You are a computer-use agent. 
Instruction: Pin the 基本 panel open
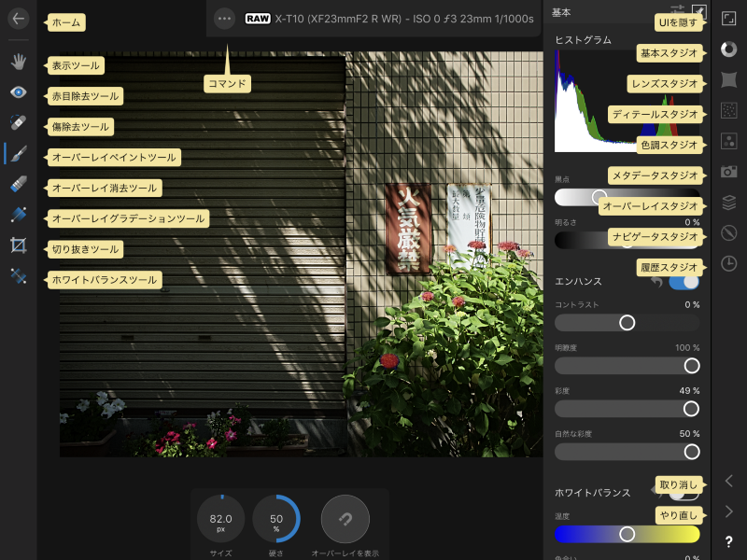(699, 11)
